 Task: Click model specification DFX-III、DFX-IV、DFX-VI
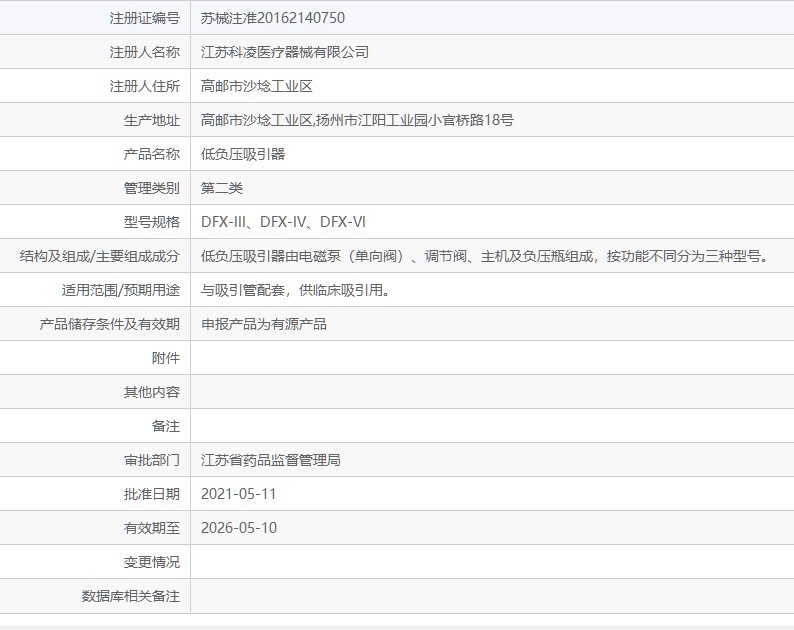[283, 222]
